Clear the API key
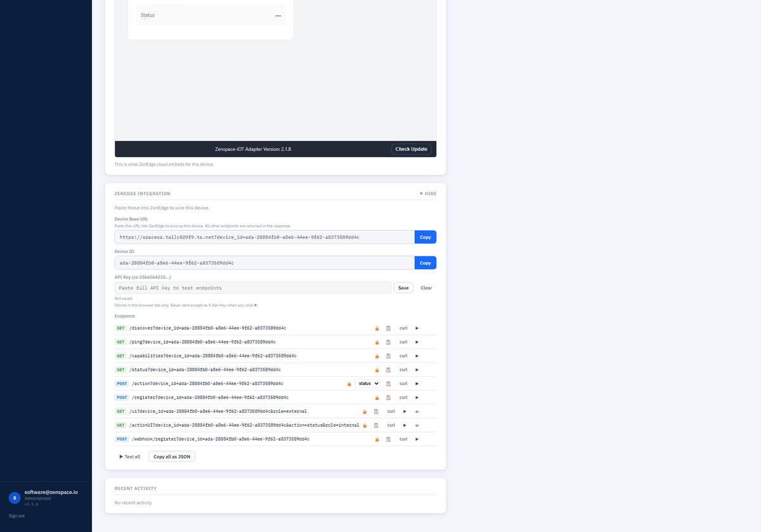This screenshot has height=532, width=761. click(x=426, y=288)
